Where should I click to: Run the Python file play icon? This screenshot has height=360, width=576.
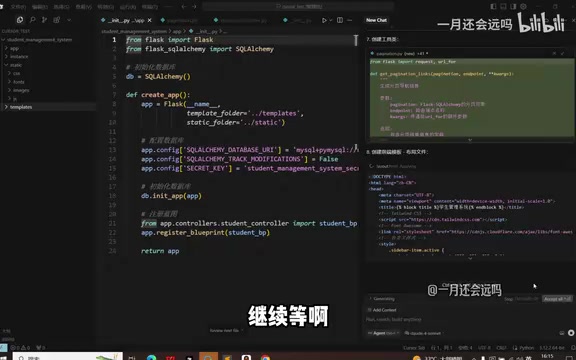coord(324,20)
